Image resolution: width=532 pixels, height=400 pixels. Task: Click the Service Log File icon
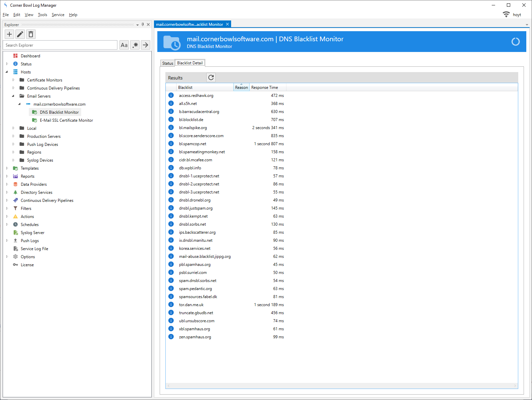point(15,248)
